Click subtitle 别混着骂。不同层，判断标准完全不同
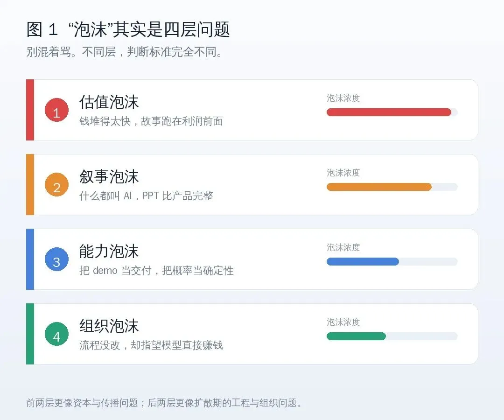504x420 pixels. pyautogui.click(x=125, y=52)
